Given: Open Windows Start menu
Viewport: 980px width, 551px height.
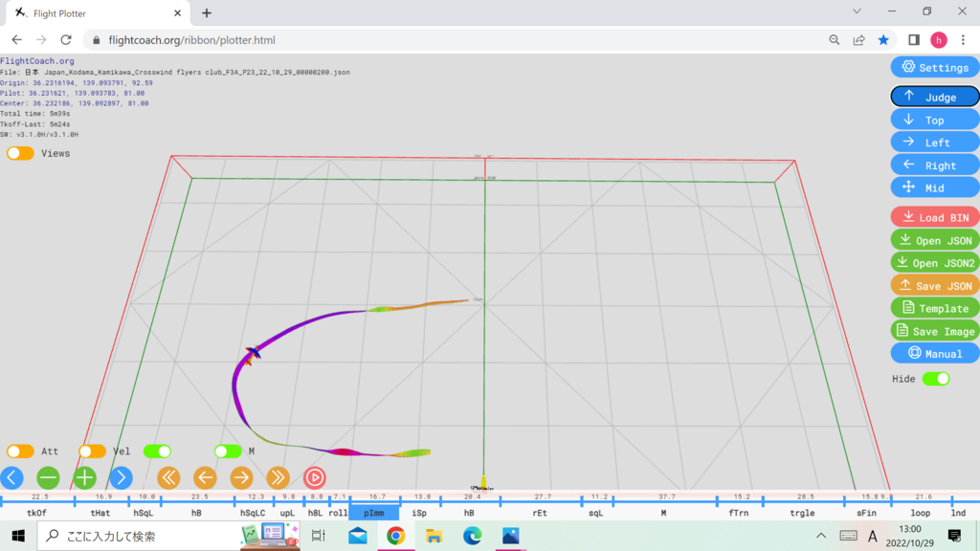Looking at the screenshot, I should tap(18, 536).
